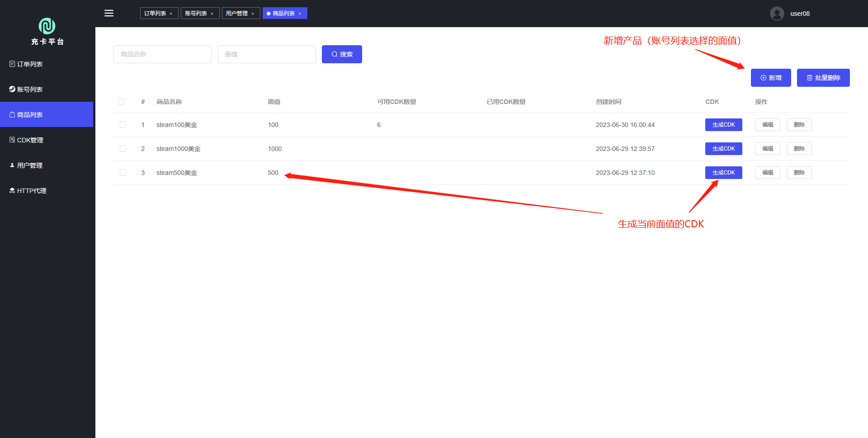This screenshot has height=438, width=868.
Task: Open the user08 avatar icon
Action: tap(777, 14)
